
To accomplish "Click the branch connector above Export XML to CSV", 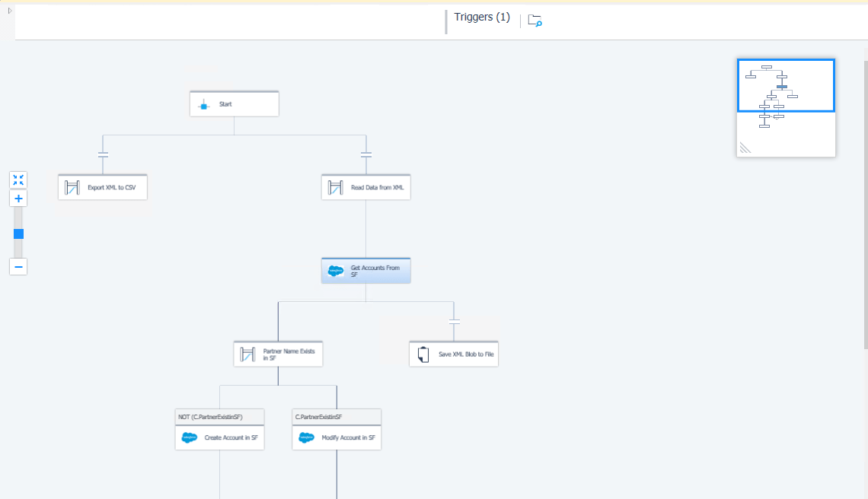I will (103, 154).
